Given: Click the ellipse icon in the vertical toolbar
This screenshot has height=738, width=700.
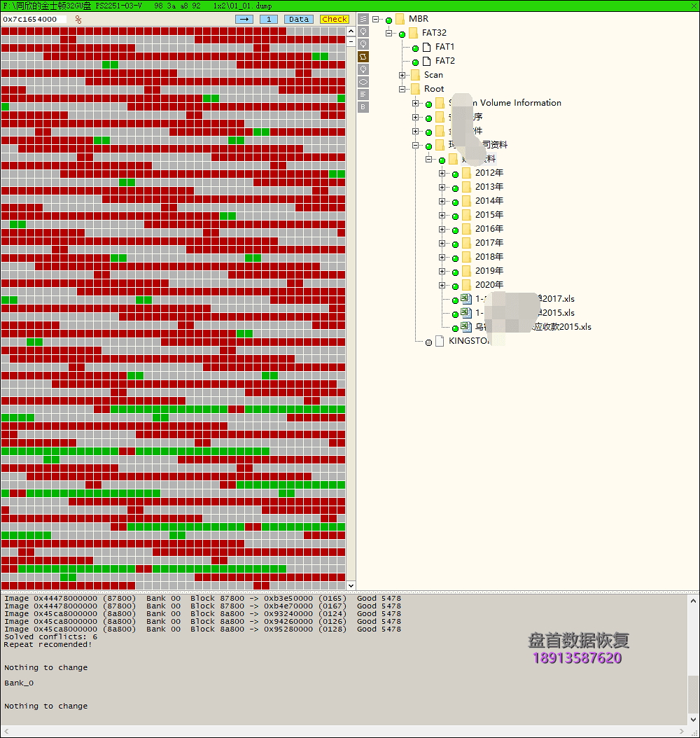Looking at the screenshot, I should 363,82.
